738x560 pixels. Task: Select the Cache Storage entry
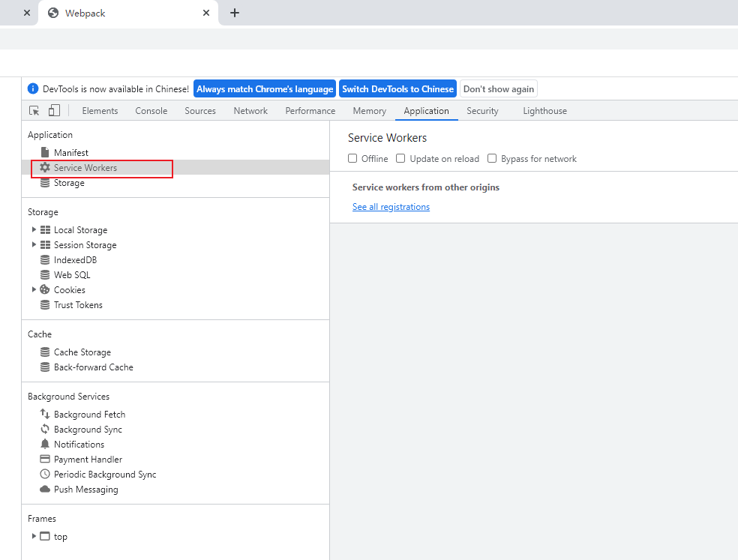pyautogui.click(x=82, y=352)
